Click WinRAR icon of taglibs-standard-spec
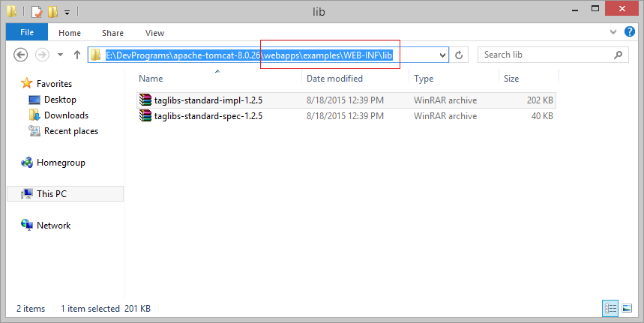This screenshot has width=644, height=323. 145,115
